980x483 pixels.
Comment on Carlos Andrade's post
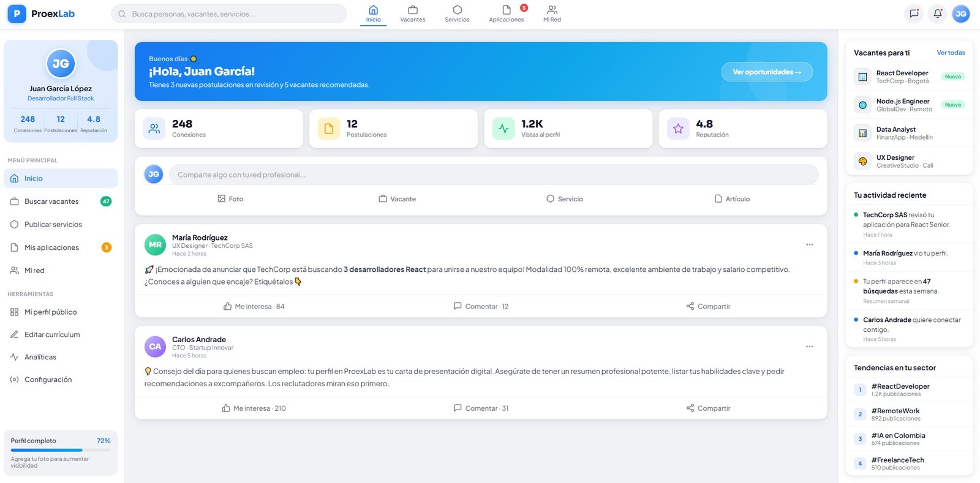coord(481,408)
